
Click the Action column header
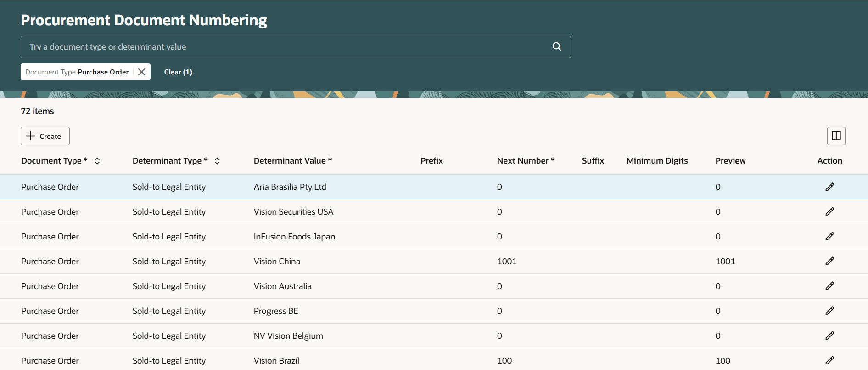pos(829,161)
